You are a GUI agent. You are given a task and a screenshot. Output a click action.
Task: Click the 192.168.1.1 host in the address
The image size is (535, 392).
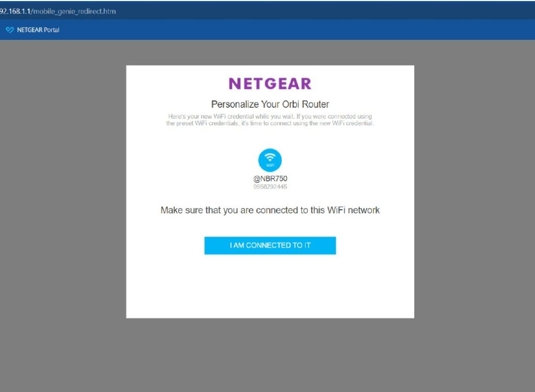(x=15, y=11)
